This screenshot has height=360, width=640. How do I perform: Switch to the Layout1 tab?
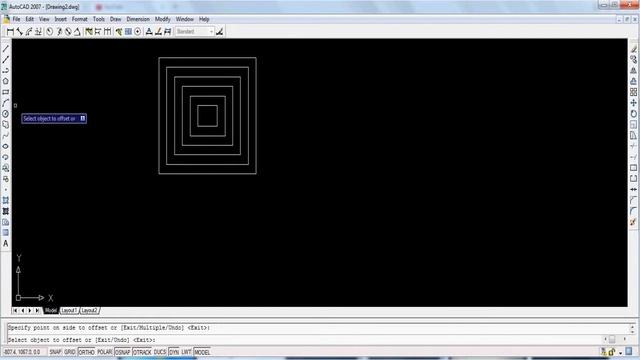tap(69, 311)
